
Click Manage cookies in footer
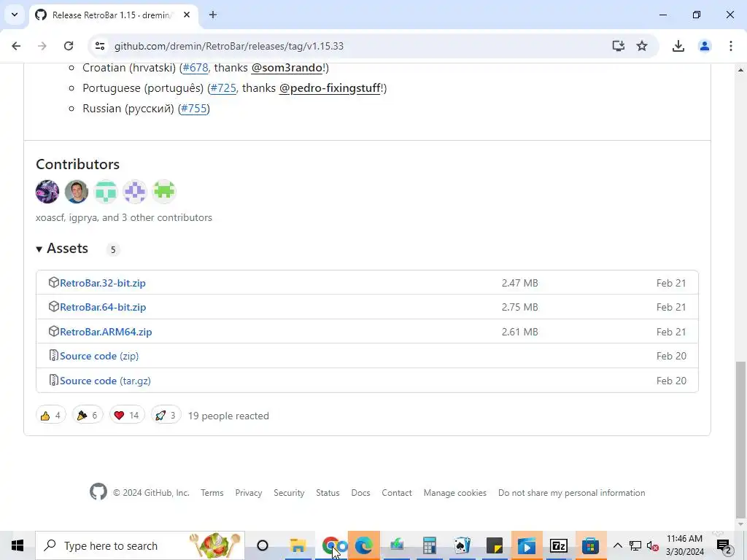tap(455, 493)
